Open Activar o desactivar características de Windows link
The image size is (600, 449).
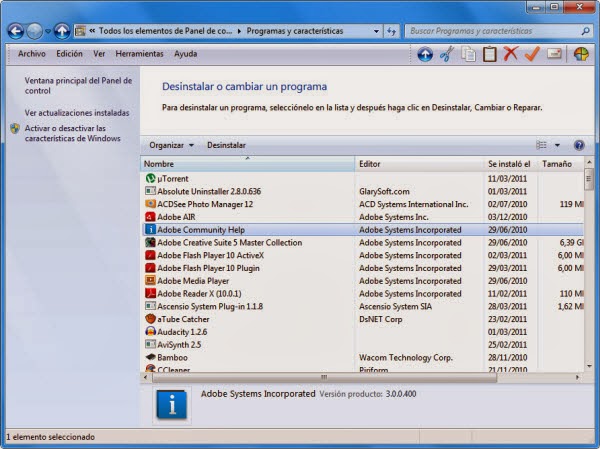point(72,133)
